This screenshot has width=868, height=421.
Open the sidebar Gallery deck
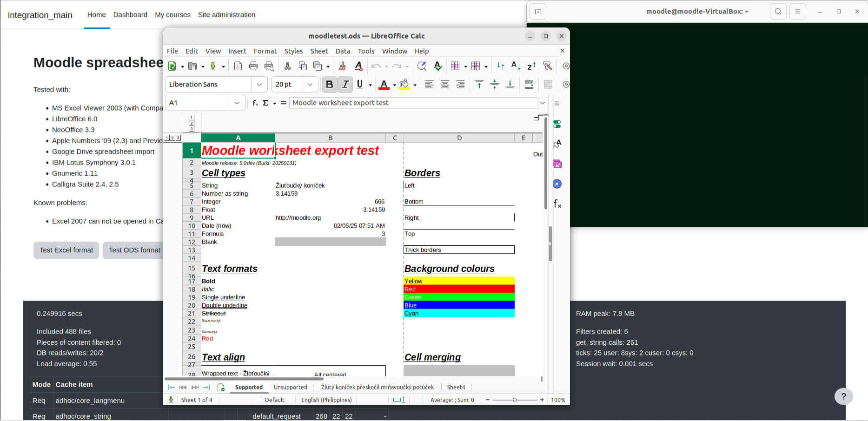[x=557, y=164]
